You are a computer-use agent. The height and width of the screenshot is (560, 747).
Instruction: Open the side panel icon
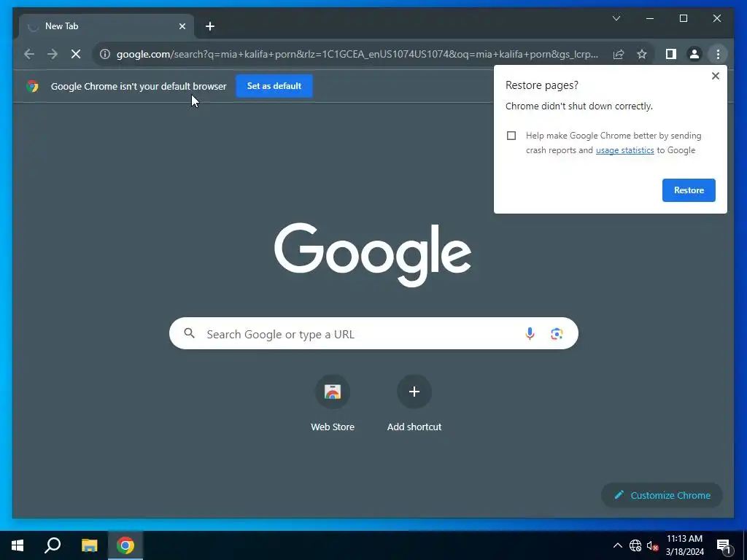671,54
